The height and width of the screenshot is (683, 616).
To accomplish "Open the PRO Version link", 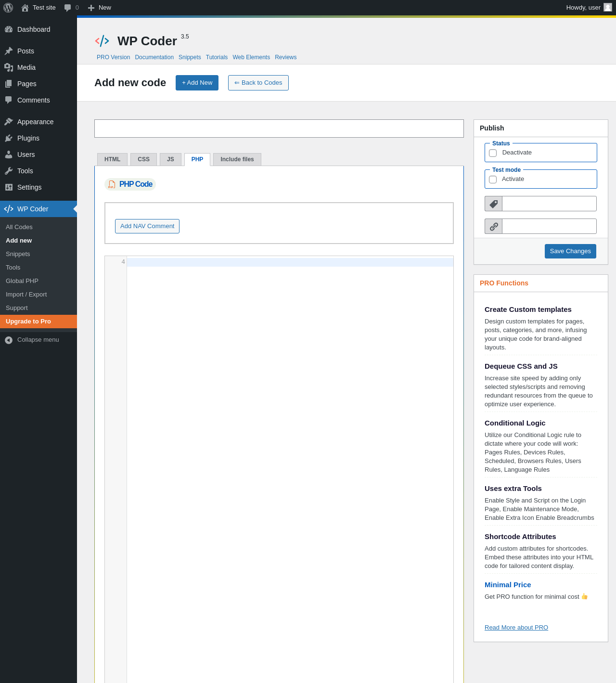I will [113, 57].
